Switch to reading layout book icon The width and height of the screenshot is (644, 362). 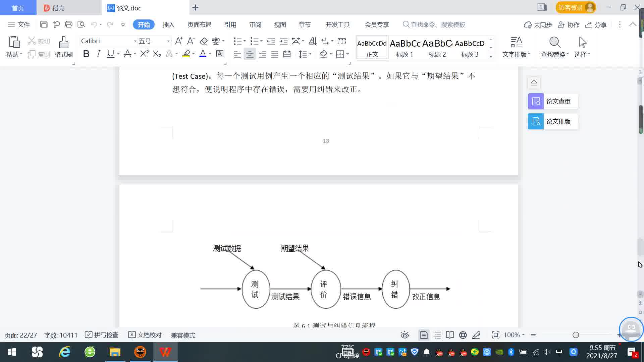450,335
